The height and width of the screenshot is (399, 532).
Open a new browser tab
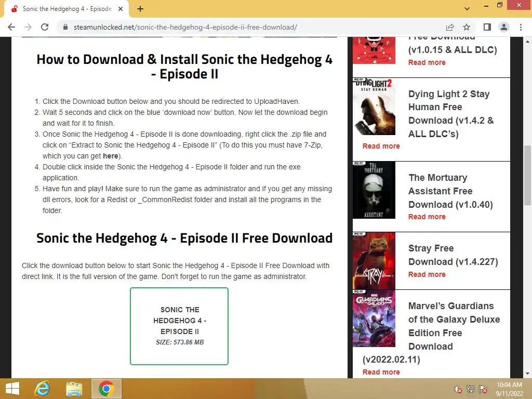pyautogui.click(x=140, y=9)
